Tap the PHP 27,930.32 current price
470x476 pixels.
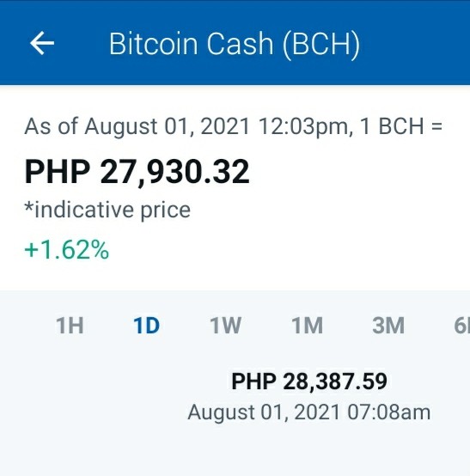coord(137,172)
